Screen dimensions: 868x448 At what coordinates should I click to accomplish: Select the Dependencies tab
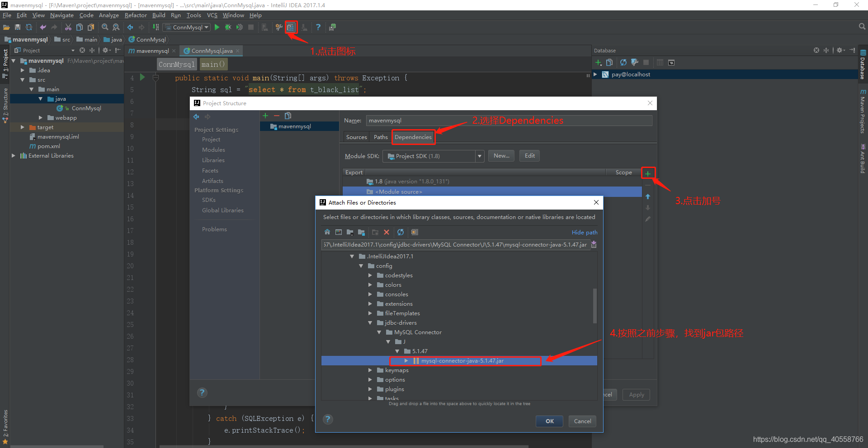tap(413, 137)
